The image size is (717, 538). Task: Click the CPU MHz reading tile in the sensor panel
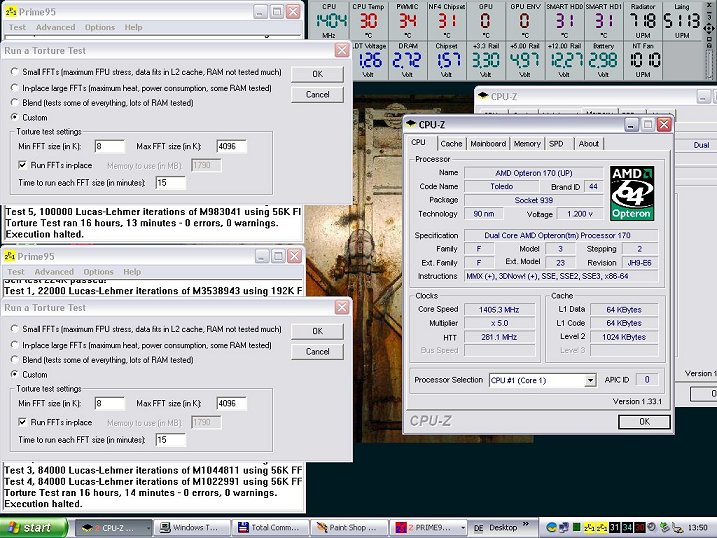(329, 21)
